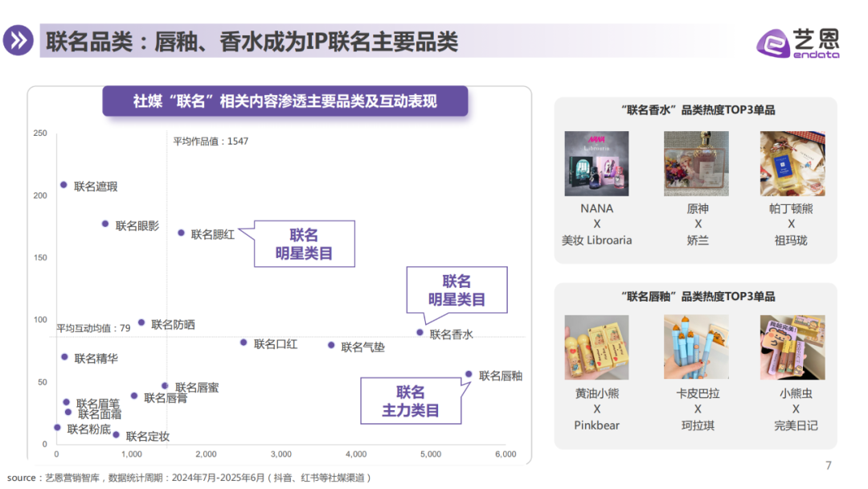Open the 小熊虫 lip glaze product image

[792, 347]
